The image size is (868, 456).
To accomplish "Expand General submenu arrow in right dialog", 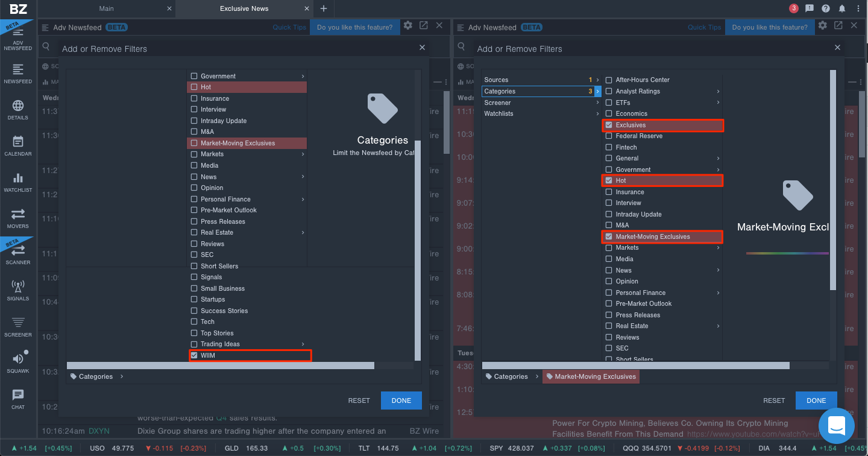I will (x=718, y=158).
